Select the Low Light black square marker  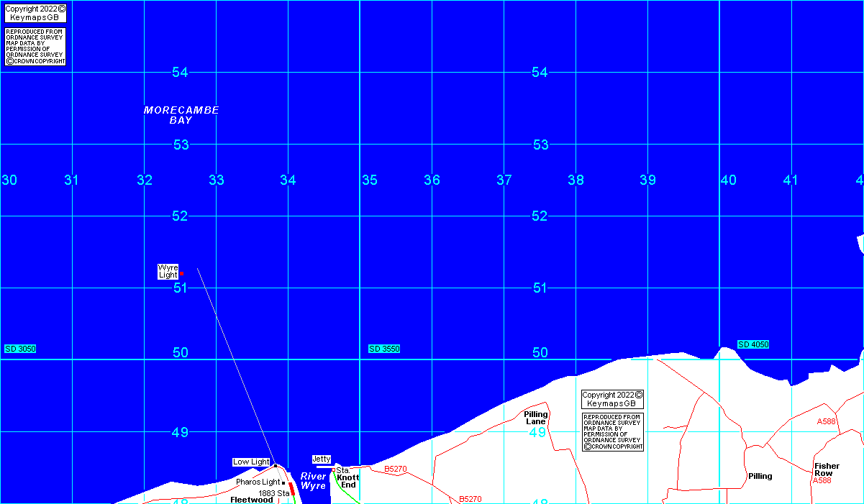pyautogui.click(x=275, y=466)
